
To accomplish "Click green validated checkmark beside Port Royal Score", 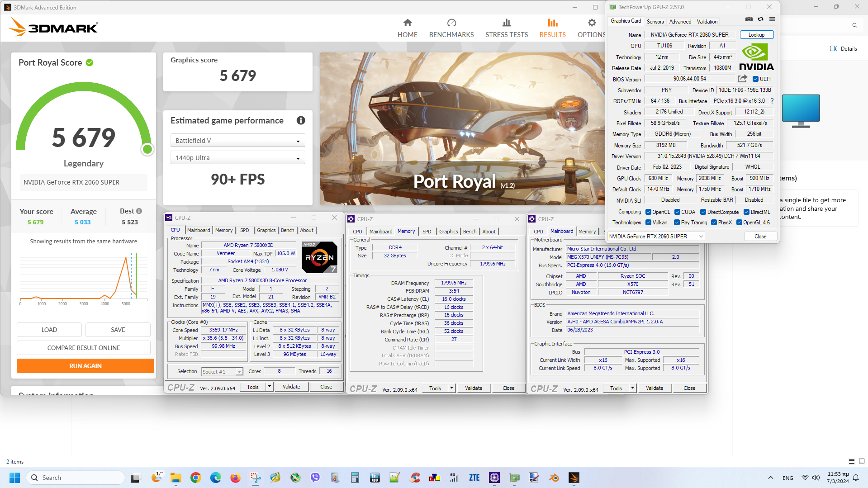I will [x=90, y=62].
